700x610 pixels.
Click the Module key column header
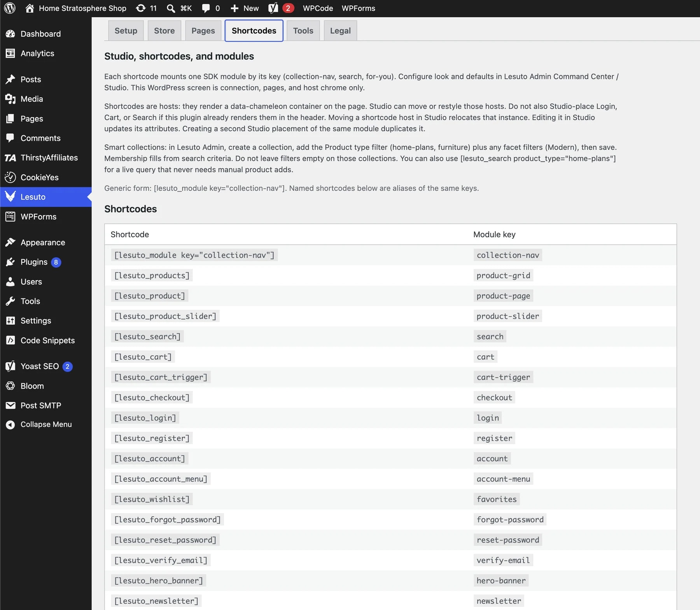click(x=494, y=235)
